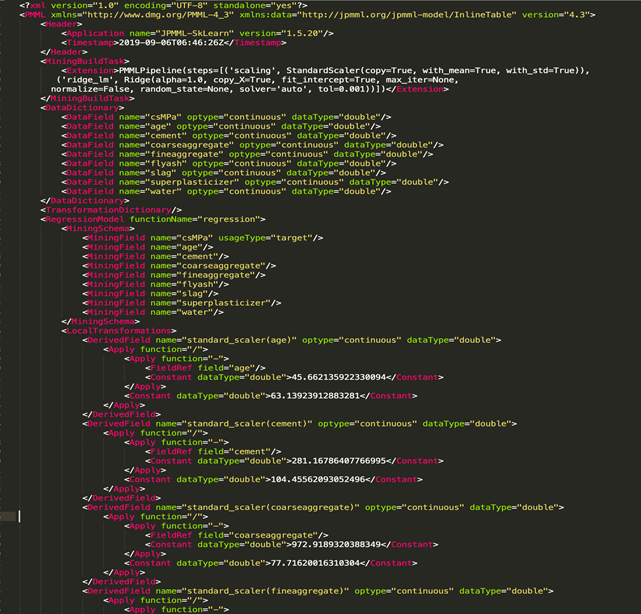Click MiningField name "coarseaggregate" line
641x614 pixels.
click(179, 266)
